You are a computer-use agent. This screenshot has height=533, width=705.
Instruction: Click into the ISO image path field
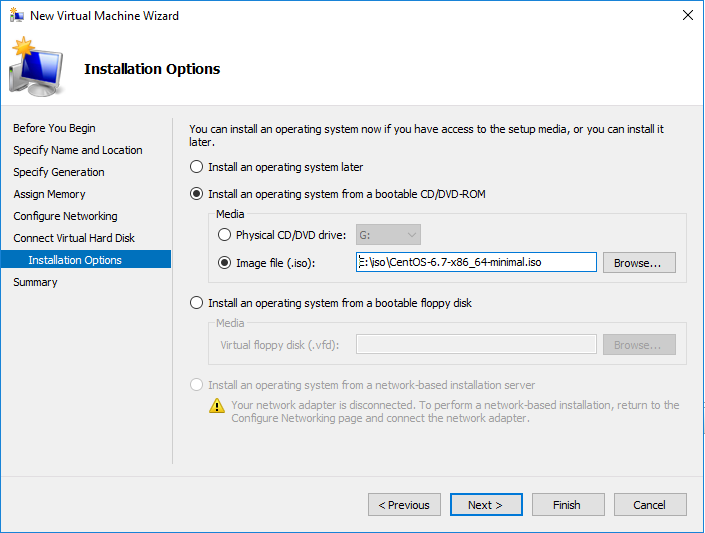(x=476, y=263)
